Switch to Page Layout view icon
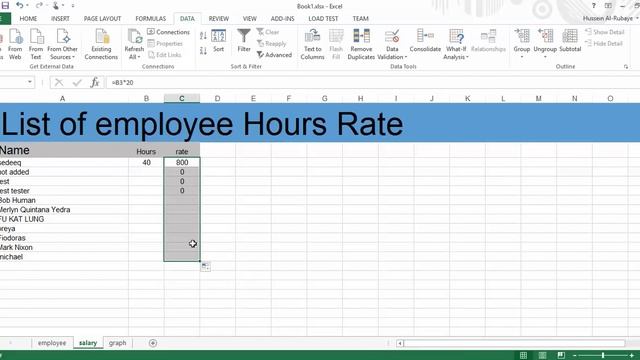Screen dimensions: 640x360 [542, 355]
